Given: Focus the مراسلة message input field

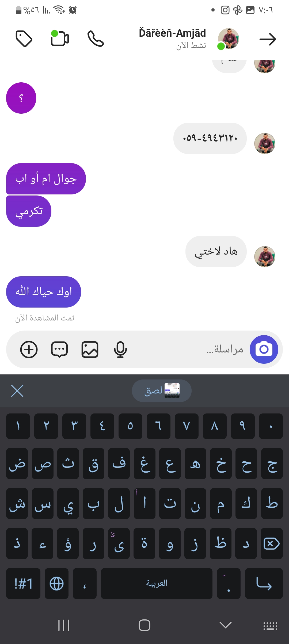Looking at the screenshot, I should 187,349.
